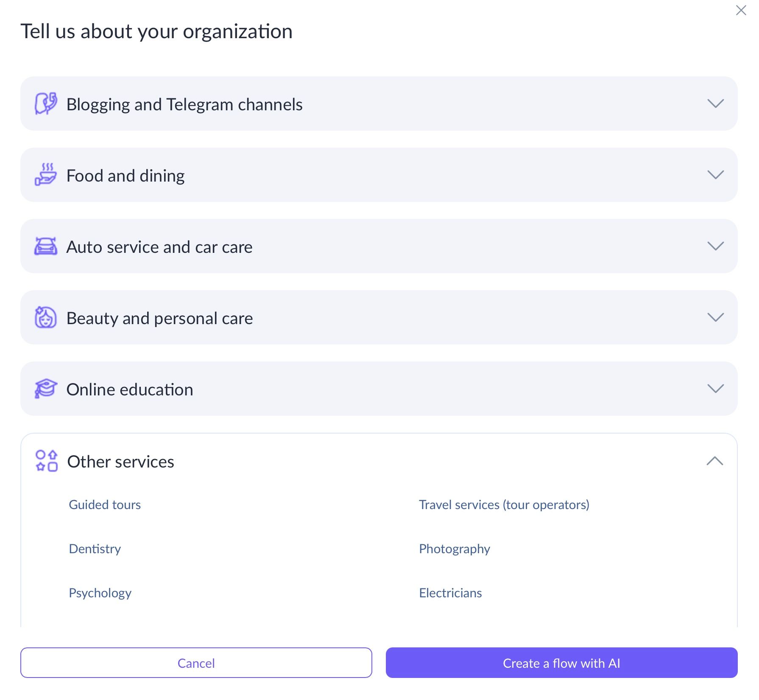Click the Blogging and Telegram channels icon
Image resolution: width=759 pixels, height=700 pixels.
[46, 104]
